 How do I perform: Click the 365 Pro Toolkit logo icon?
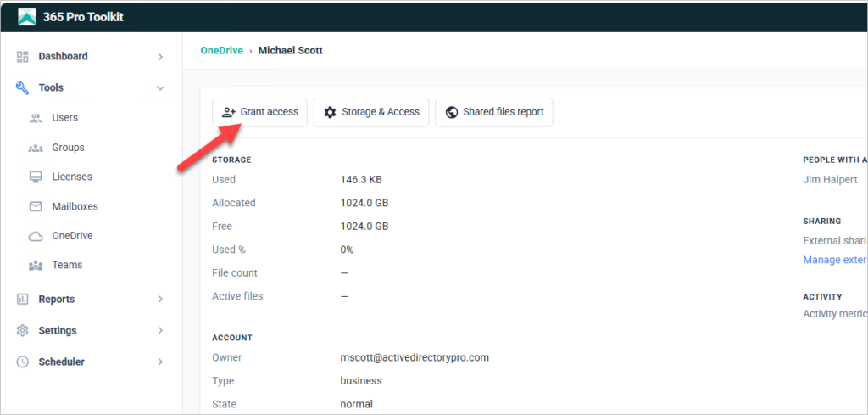click(26, 17)
